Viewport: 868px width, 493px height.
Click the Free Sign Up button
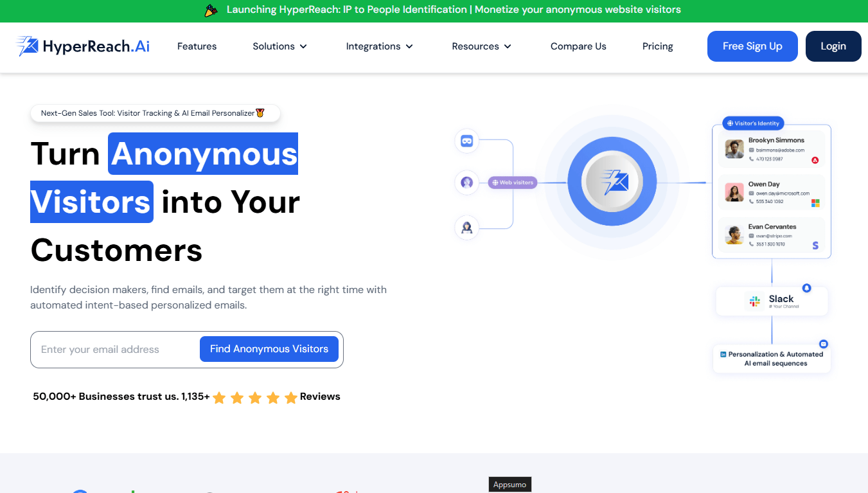(x=752, y=46)
